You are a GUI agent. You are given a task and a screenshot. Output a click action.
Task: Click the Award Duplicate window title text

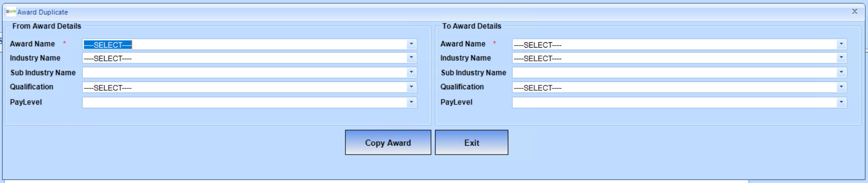click(43, 12)
